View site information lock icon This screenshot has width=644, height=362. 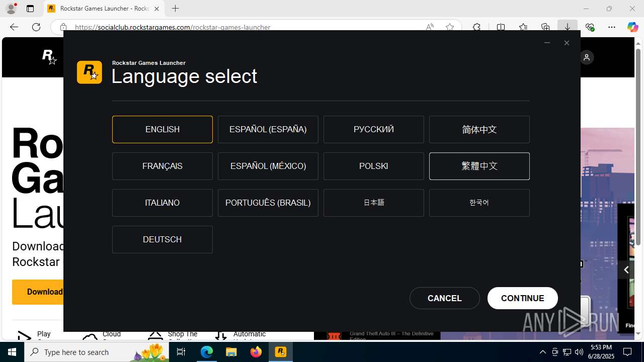(63, 27)
